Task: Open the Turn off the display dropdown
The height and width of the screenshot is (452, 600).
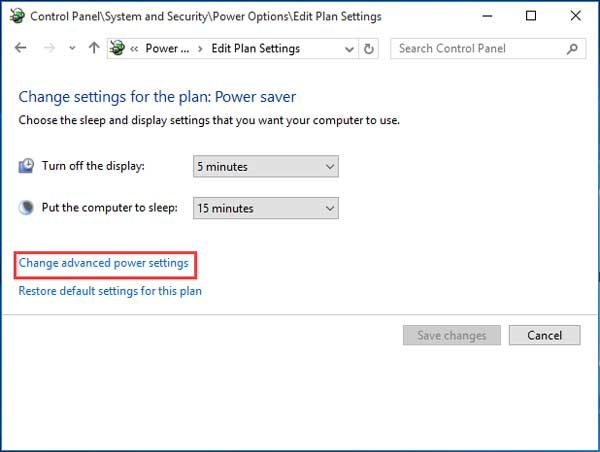Action: click(265, 166)
